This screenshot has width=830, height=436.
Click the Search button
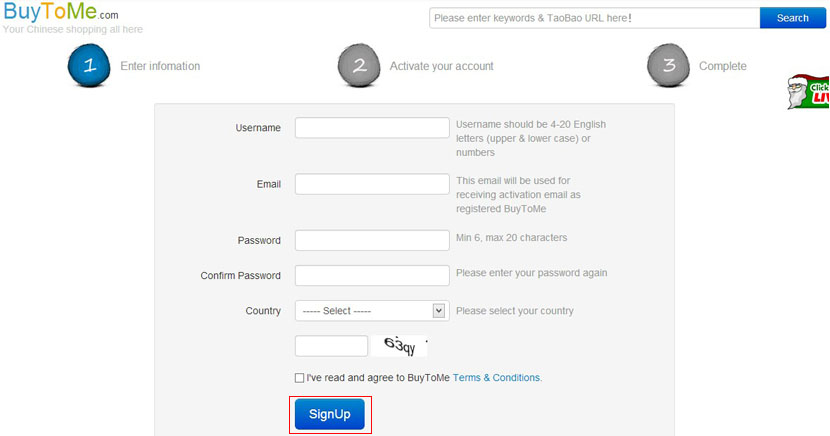click(x=793, y=18)
